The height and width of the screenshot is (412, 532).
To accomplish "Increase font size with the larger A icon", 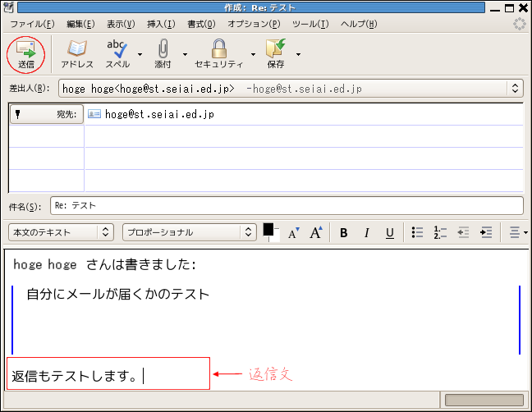I will (x=316, y=233).
